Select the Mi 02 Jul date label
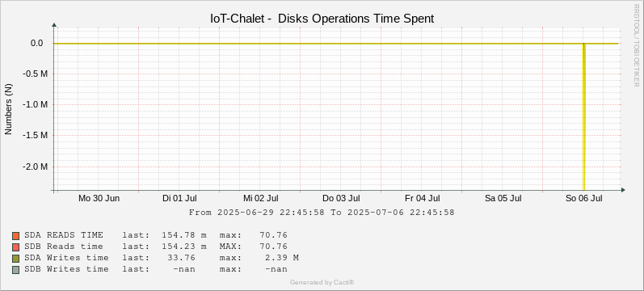 click(x=260, y=199)
